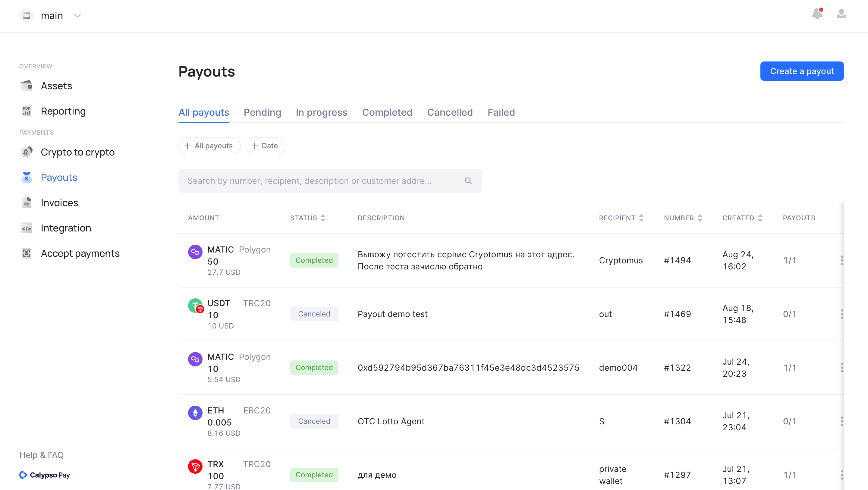Click the 0xd592794b... address description
Viewport: 868px width, 490px height.
[x=468, y=367]
